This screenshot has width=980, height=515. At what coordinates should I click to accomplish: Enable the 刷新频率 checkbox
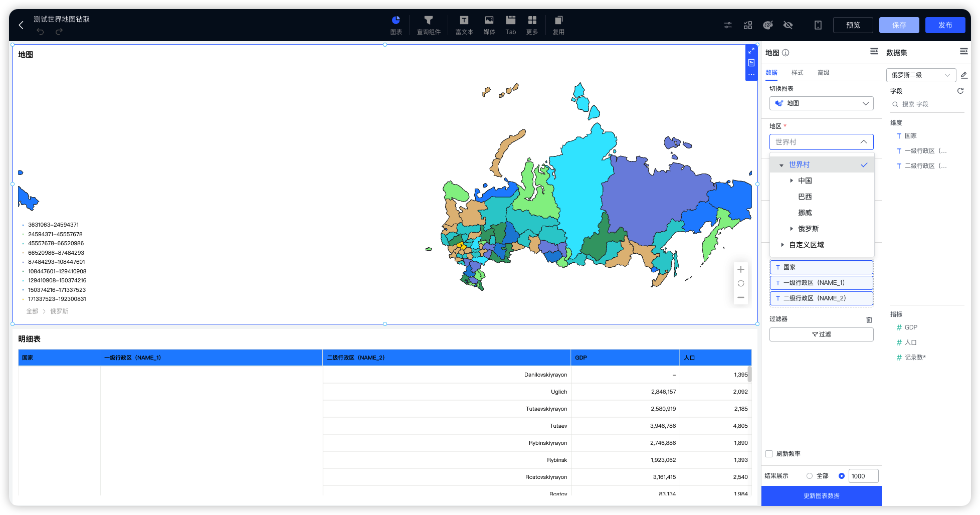769,453
